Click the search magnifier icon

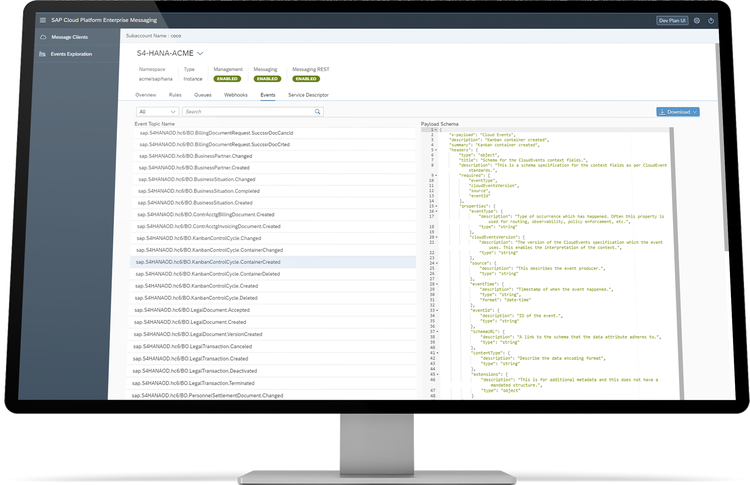[317, 111]
